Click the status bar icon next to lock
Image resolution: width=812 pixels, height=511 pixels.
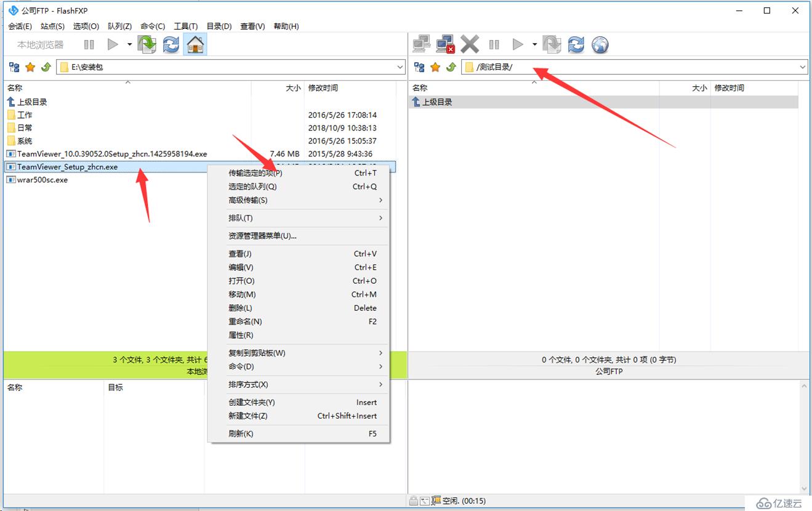pyautogui.click(x=425, y=501)
